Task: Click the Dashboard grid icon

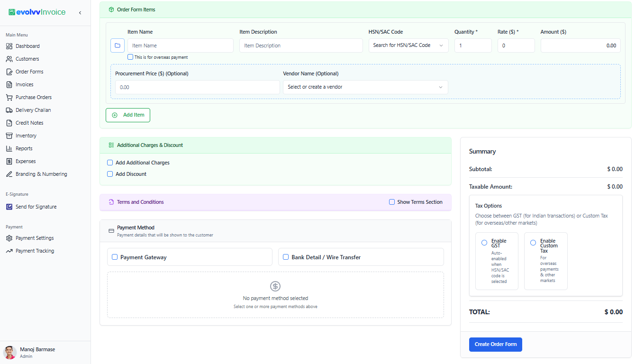Action: 9,46
